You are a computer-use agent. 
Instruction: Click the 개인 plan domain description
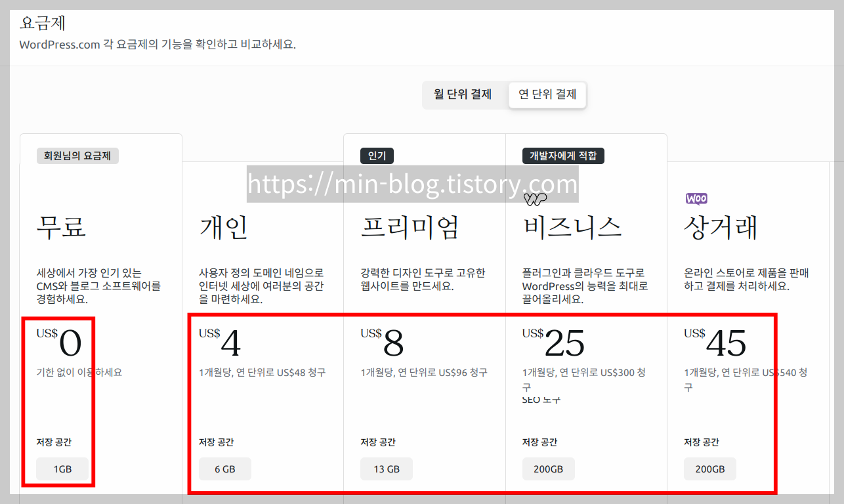(x=261, y=285)
